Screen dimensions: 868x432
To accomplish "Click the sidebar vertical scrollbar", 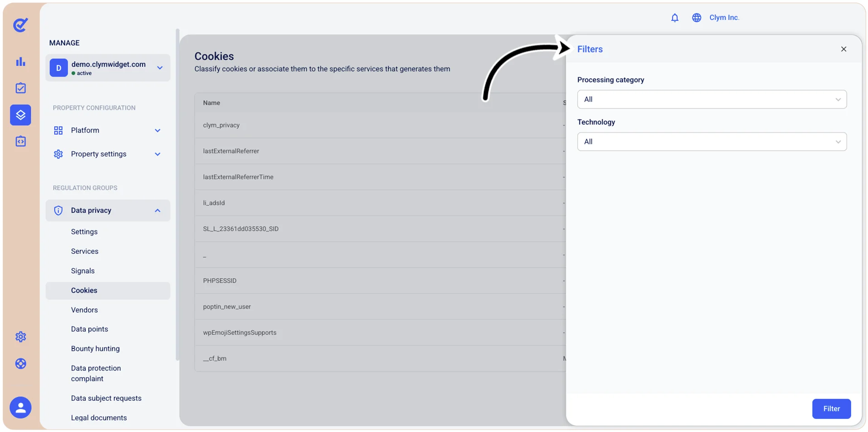I will click(x=177, y=195).
